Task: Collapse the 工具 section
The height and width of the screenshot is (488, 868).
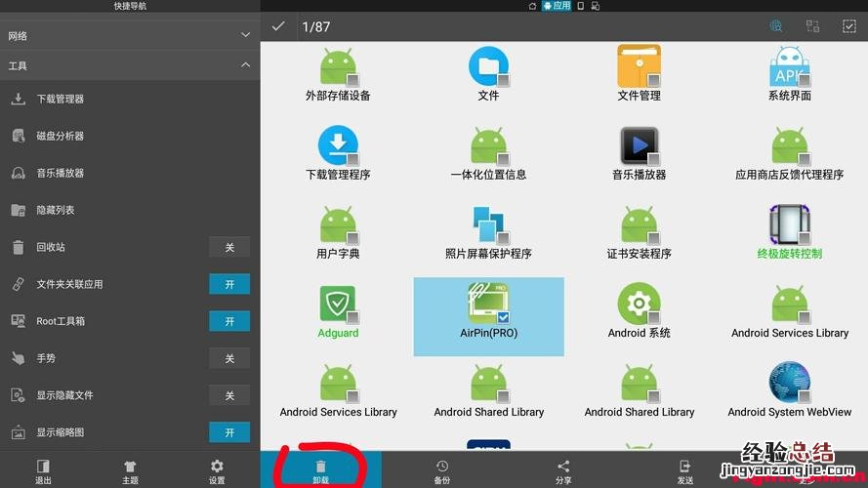Action: (245, 65)
